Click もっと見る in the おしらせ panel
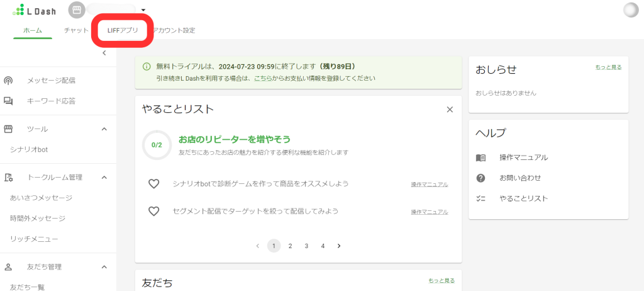The height and width of the screenshot is (291, 644). tap(608, 67)
